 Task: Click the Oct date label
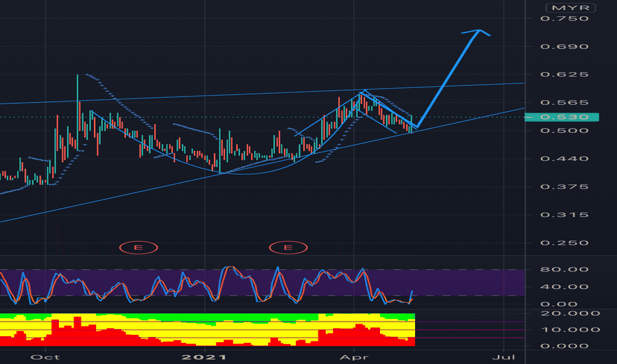[45, 357]
